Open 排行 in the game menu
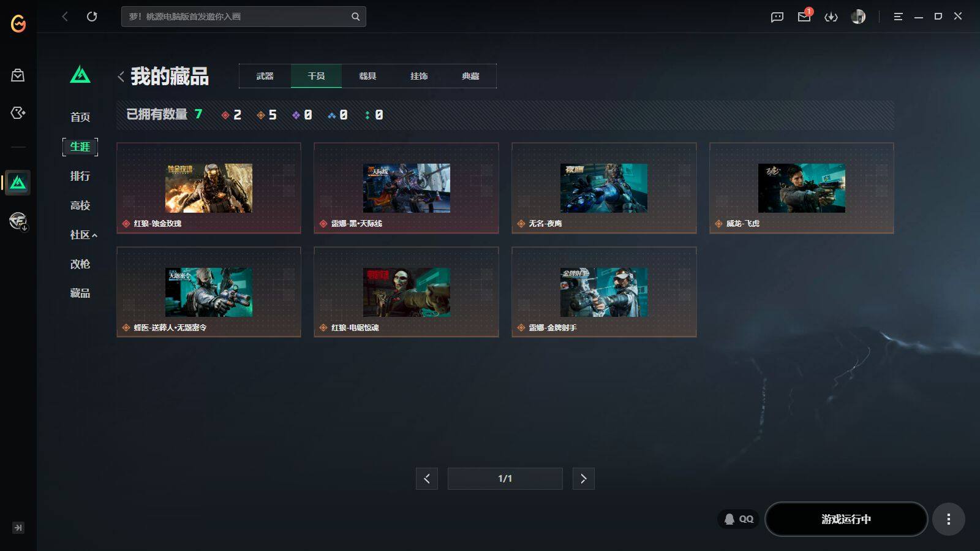Image resolution: width=980 pixels, height=551 pixels. [x=80, y=176]
